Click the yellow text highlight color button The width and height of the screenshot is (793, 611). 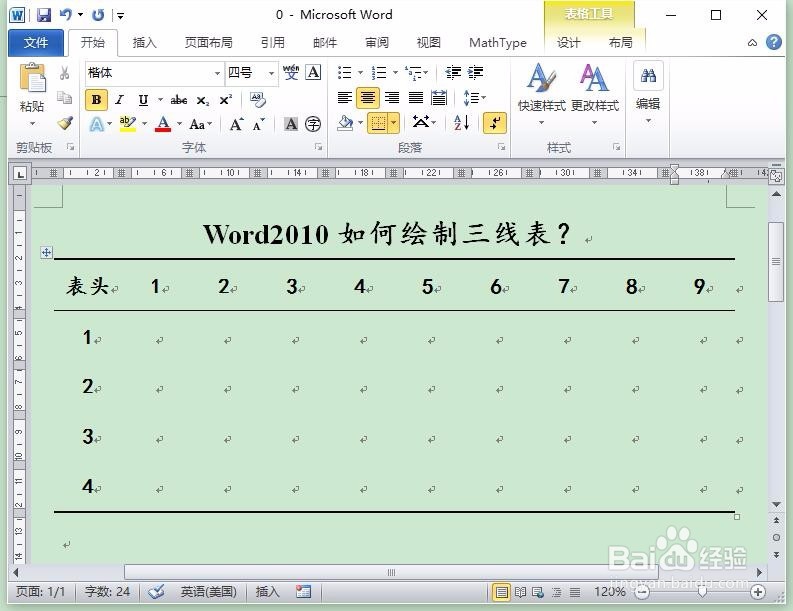(x=127, y=123)
